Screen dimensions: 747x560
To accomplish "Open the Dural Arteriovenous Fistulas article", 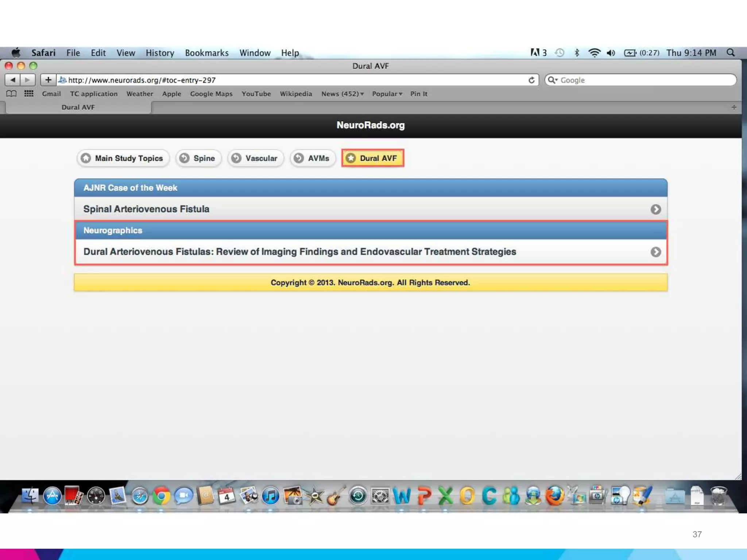I will pos(299,252).
